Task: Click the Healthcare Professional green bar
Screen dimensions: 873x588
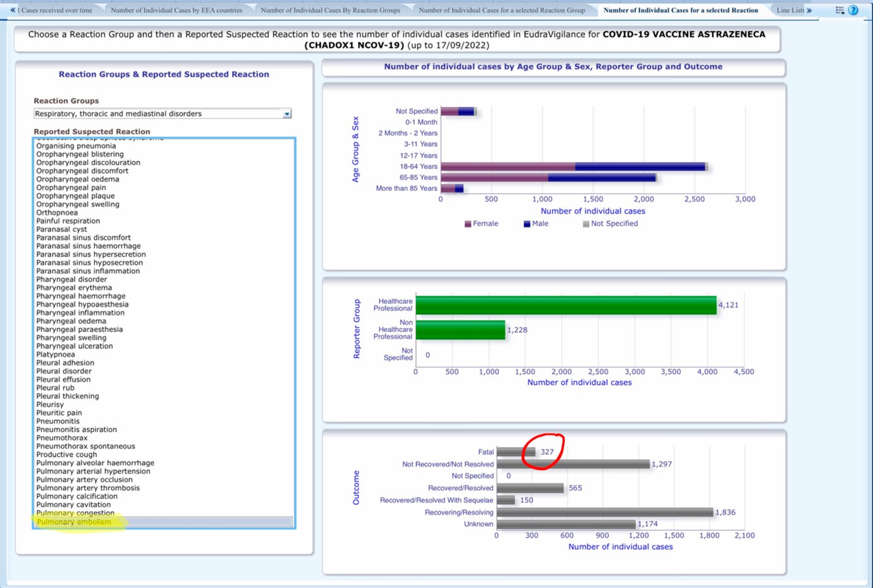Action: (x=565, y=305)
